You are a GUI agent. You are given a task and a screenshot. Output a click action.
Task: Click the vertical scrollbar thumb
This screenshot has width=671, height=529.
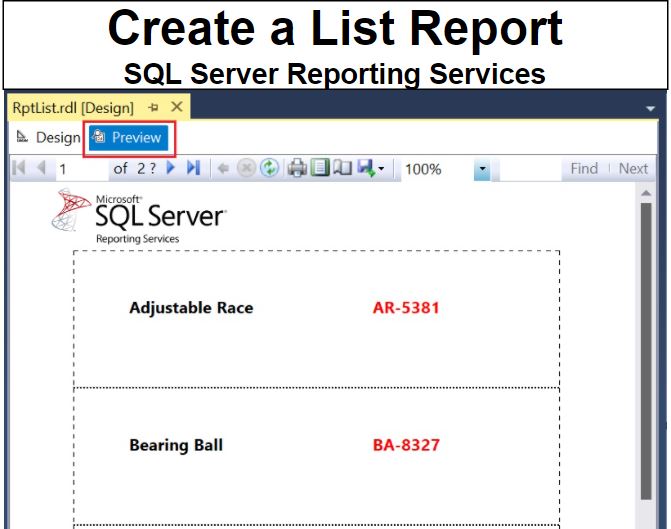(646, 351)
